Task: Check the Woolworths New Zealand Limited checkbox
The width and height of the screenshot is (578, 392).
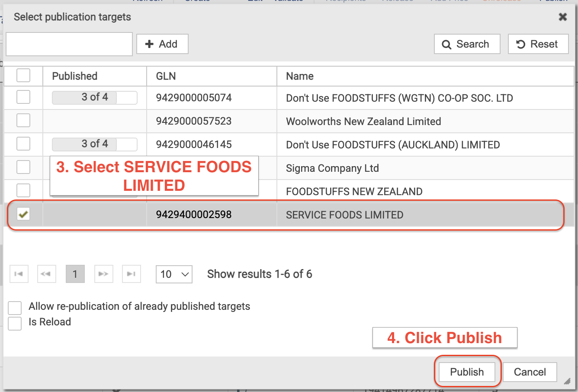Action: point(23,120)
